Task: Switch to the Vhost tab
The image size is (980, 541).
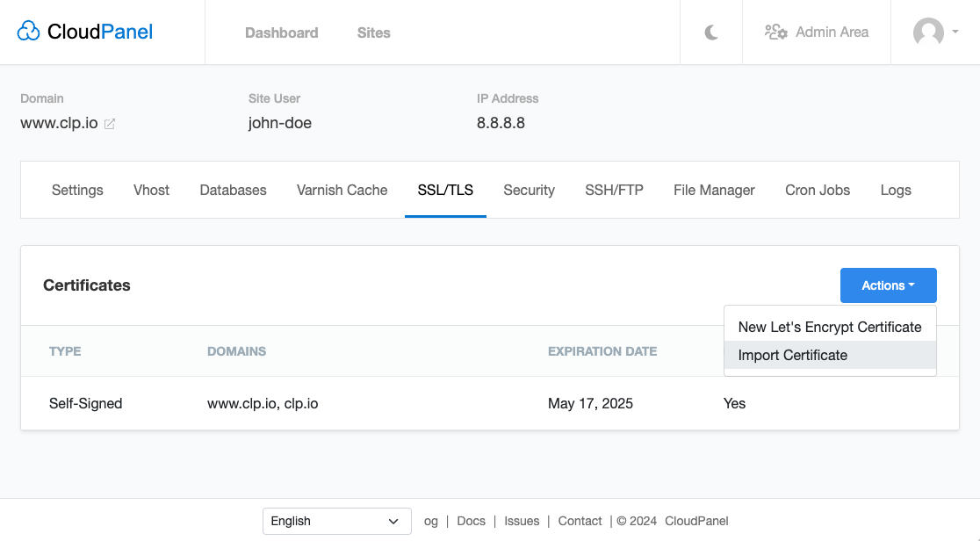Action: pyautogui.click(x=151, y=190)
